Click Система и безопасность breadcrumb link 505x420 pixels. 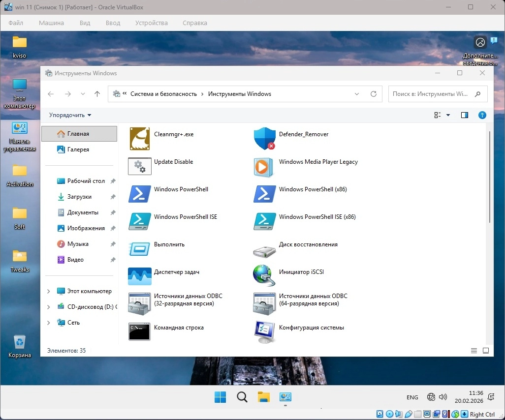(163, 94)
